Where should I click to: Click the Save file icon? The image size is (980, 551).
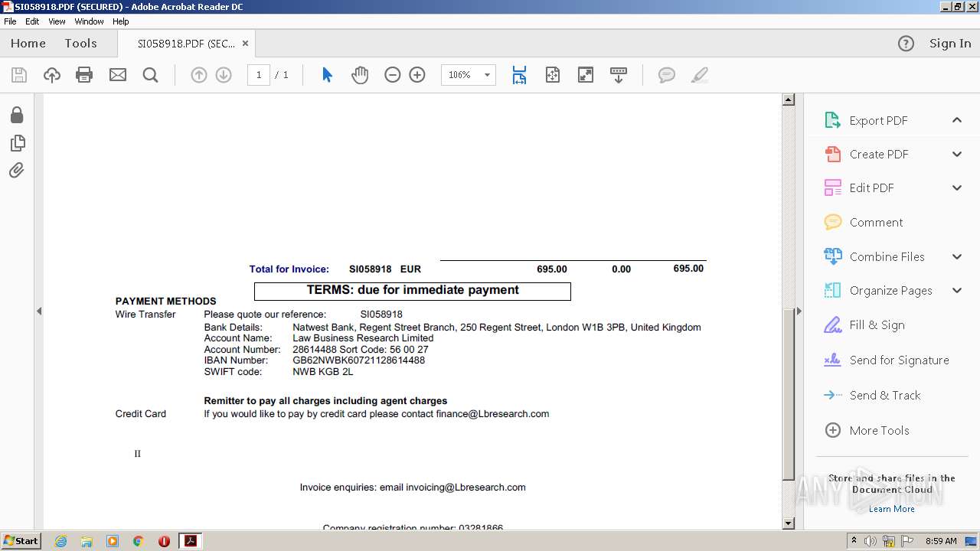tap(19, 75)
